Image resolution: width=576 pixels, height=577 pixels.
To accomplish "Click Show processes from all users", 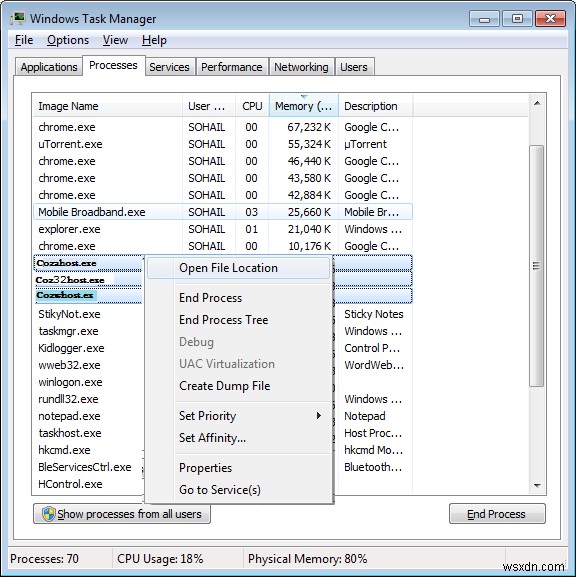I will [122, 514].
